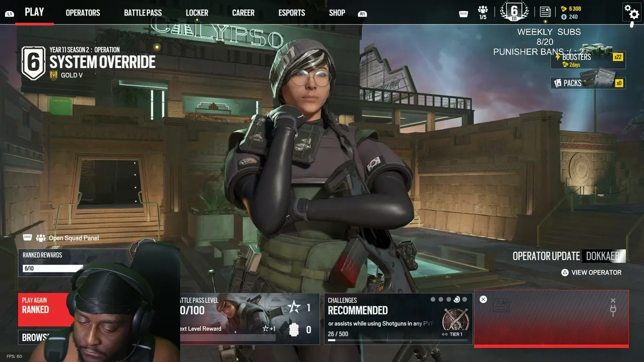644x362 pixels.
Task: Open the Recommended challenges card
Action: [398, 319]
